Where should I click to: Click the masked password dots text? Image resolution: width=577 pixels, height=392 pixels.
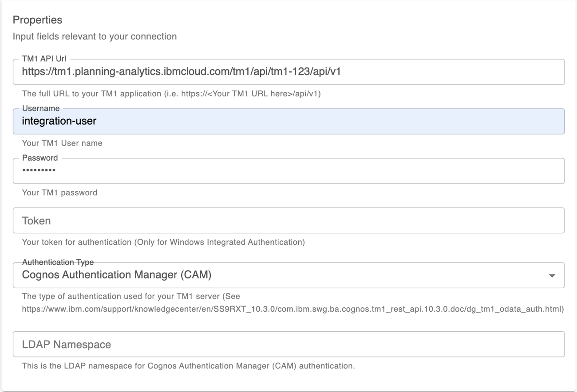tap(38, 171)
